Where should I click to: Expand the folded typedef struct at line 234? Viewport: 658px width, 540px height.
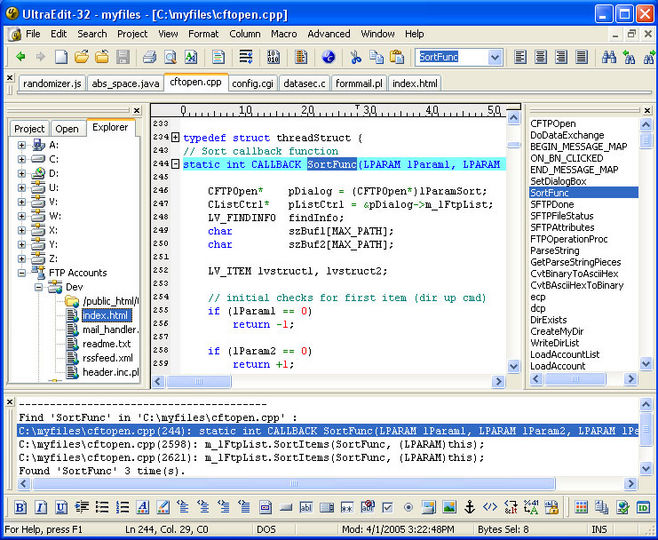[x=176, y=137]
